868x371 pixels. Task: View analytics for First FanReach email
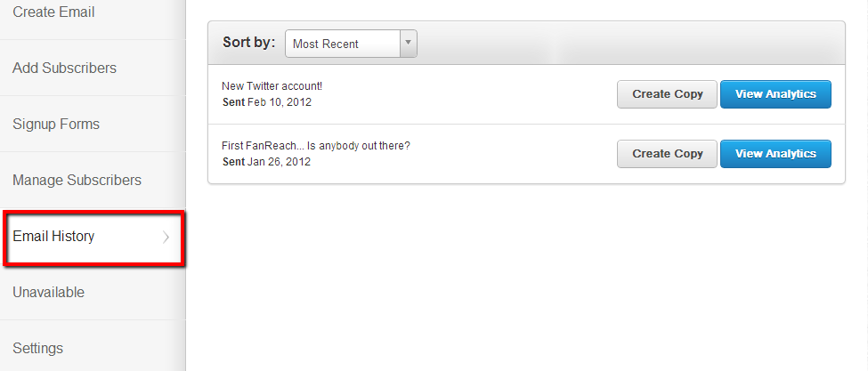coord(775,154)
